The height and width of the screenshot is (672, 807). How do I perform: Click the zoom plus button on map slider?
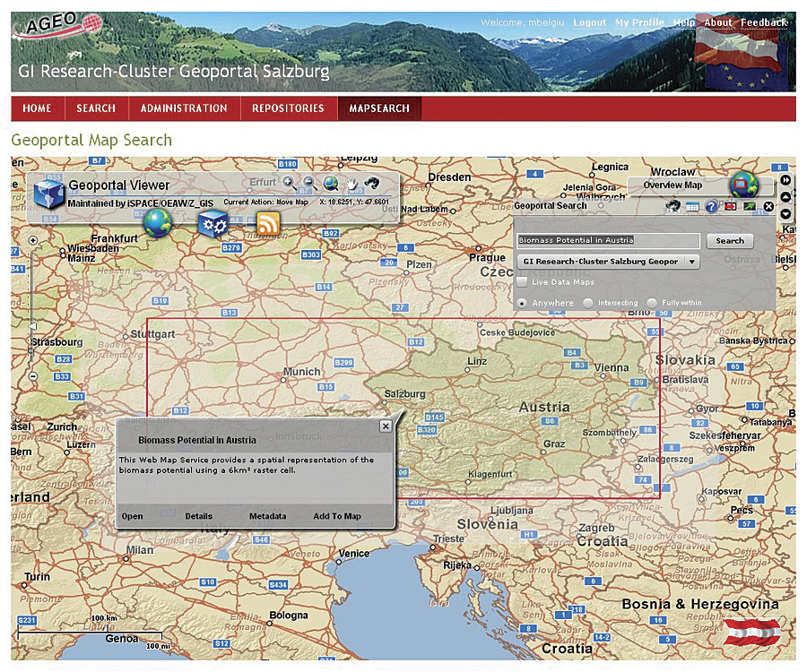click(33, 241)
